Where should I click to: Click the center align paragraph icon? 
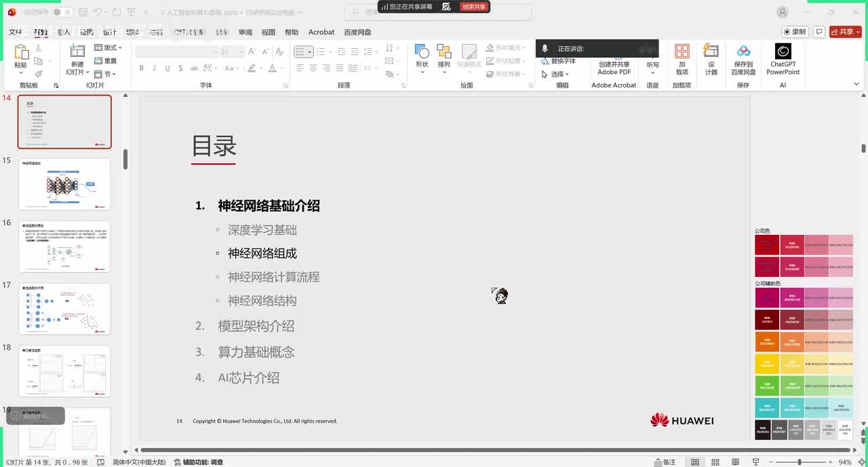313,68
